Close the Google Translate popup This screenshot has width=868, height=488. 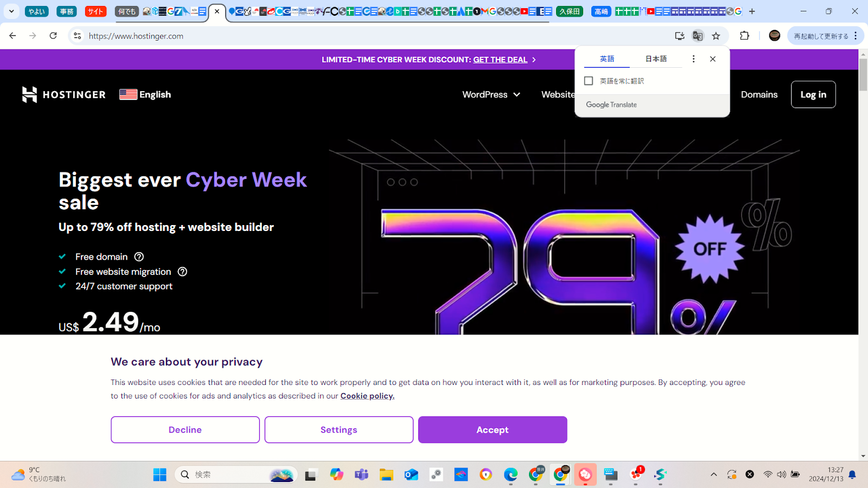(x=713, y=59)
